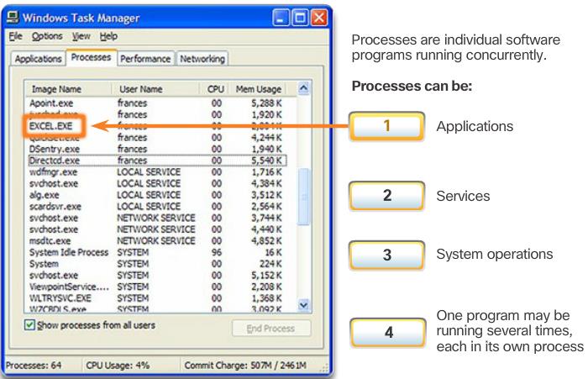Click button 2 for Services
The height and width of the screenshot is (379, 588).
(388, 195)
